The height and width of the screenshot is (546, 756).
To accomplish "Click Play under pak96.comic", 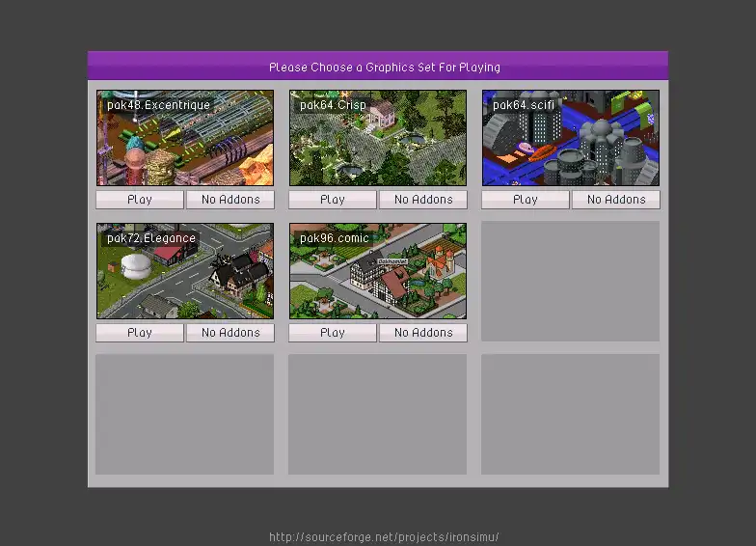I will 333,333.
